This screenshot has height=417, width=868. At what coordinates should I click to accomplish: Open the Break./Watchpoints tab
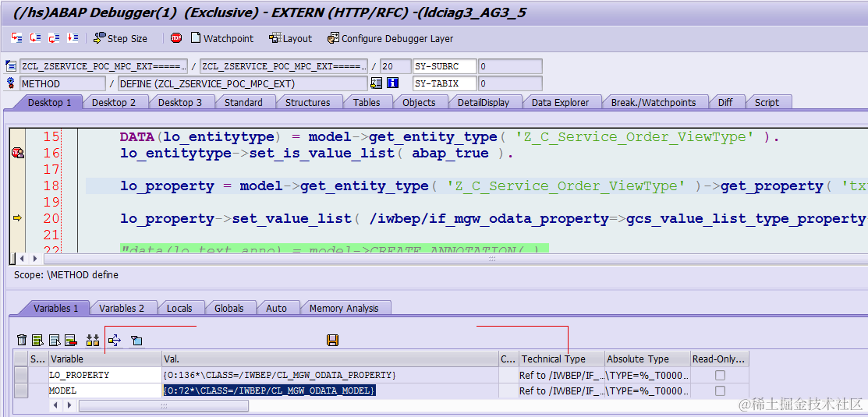(x=654, y=102)
